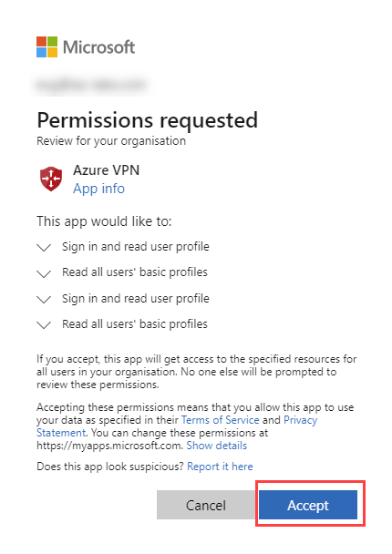The height and width of the screenshot is (554, 392).
Task: Click the Microsoft four-square logo
Action: (46, 46)
